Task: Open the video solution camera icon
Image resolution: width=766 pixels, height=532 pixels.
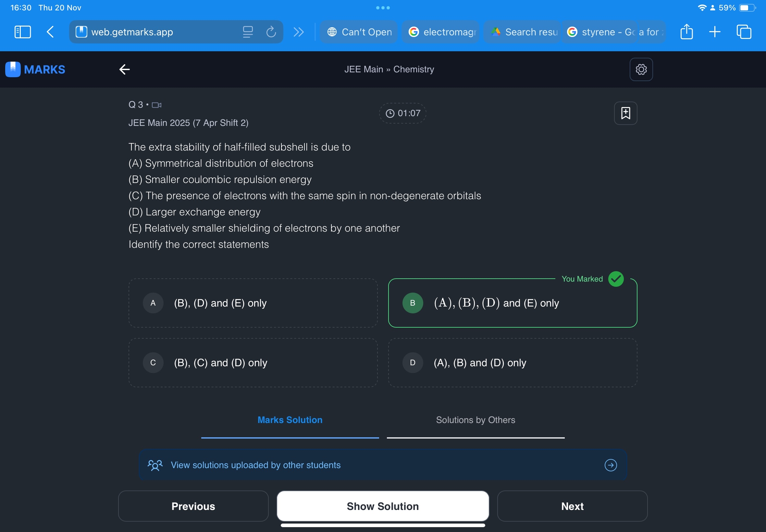Action: 156,105
